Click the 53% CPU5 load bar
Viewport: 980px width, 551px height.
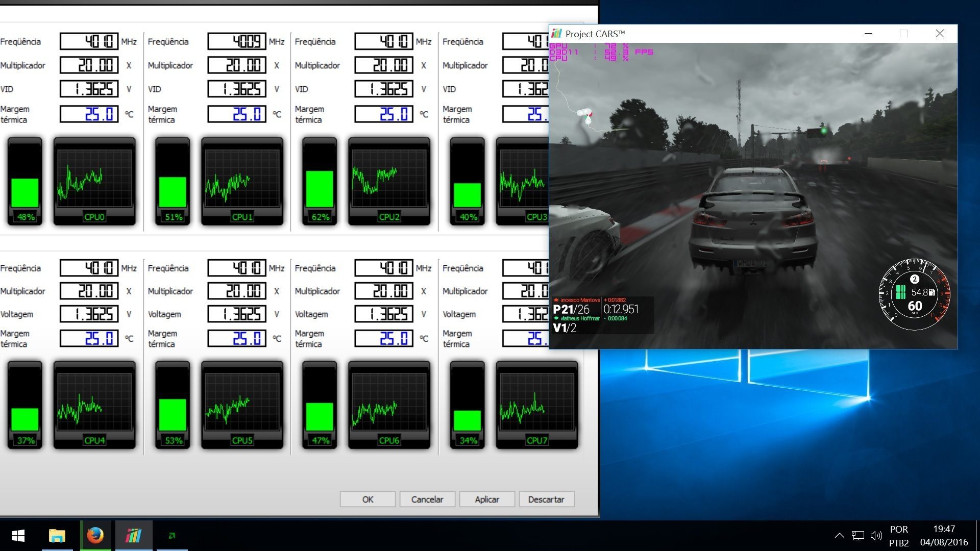tap(173, 405)
